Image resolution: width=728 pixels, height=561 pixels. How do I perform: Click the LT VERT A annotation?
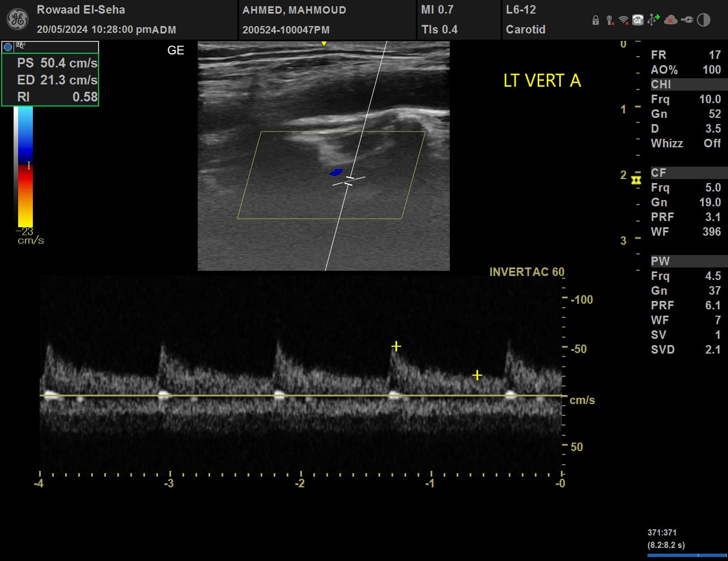tap(542, 81)
